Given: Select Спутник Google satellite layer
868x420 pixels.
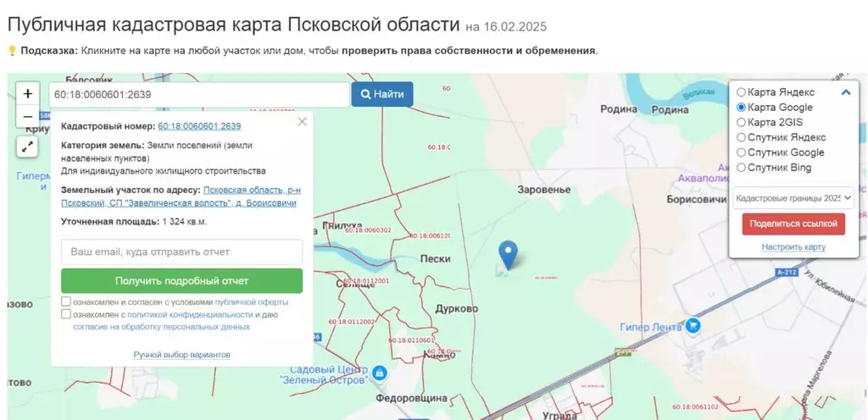Looking at the screenshot, I should tap(741, 152).
